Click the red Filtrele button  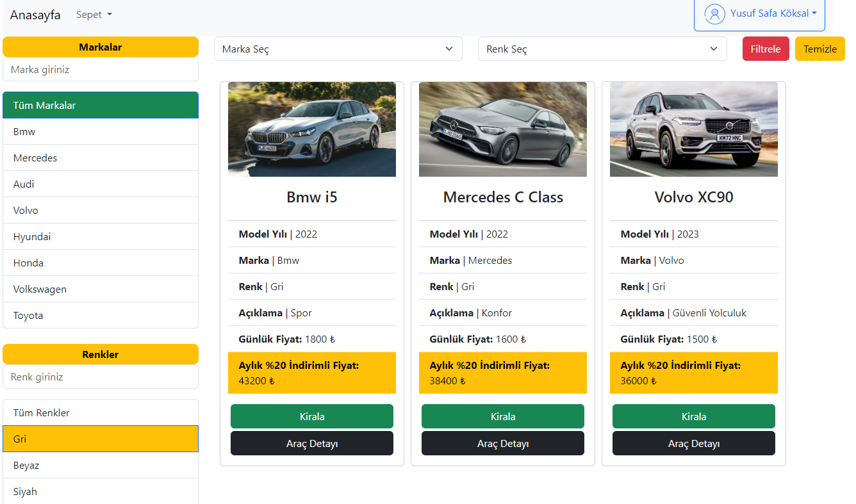(x=766, y=49)
